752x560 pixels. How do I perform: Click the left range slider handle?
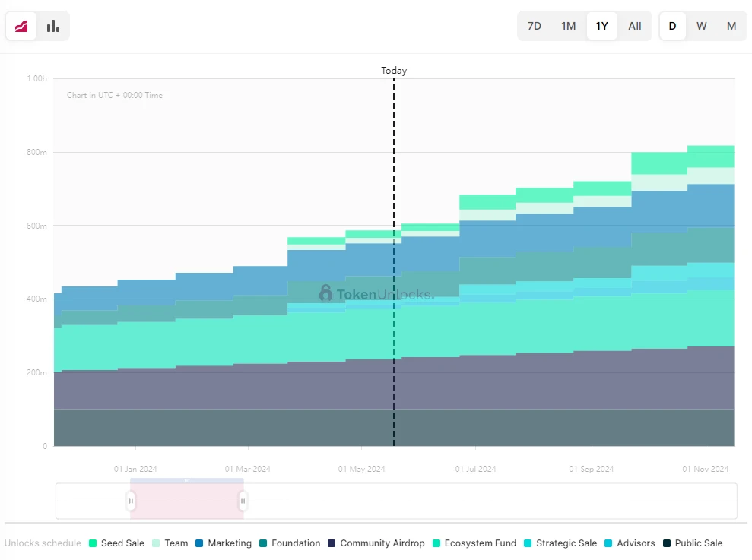coord(131,501)
